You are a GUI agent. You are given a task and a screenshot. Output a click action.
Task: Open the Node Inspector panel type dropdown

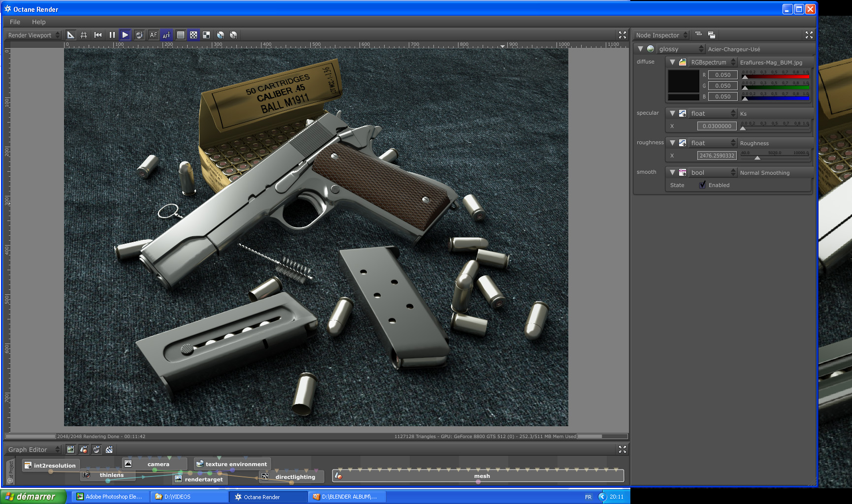click(661, 35)
